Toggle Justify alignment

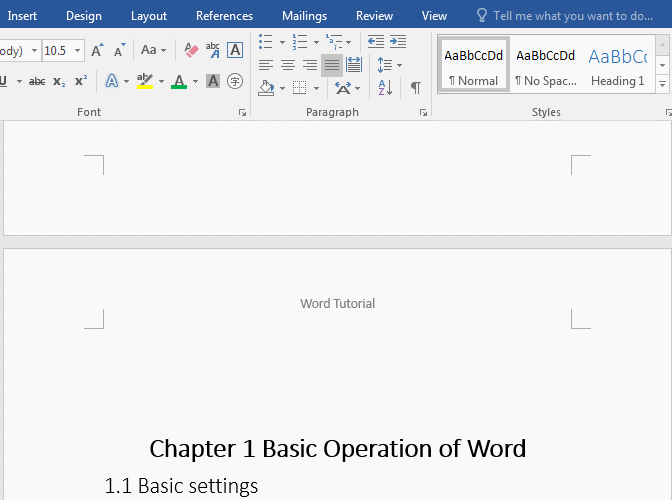332,65
